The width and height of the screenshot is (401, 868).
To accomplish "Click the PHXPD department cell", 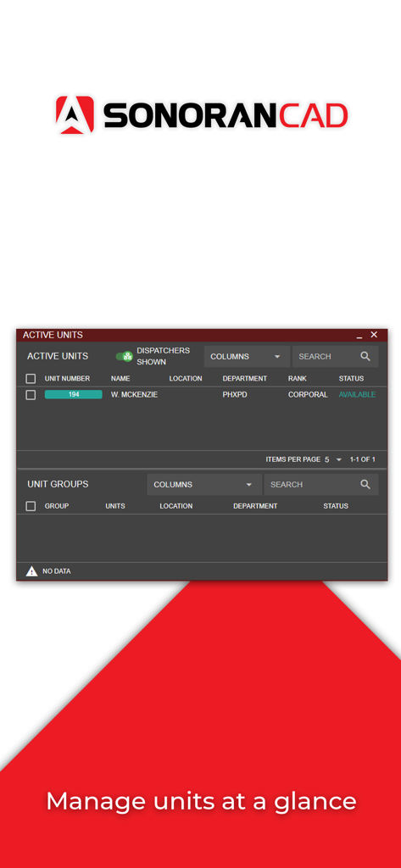I will [235, 395].
